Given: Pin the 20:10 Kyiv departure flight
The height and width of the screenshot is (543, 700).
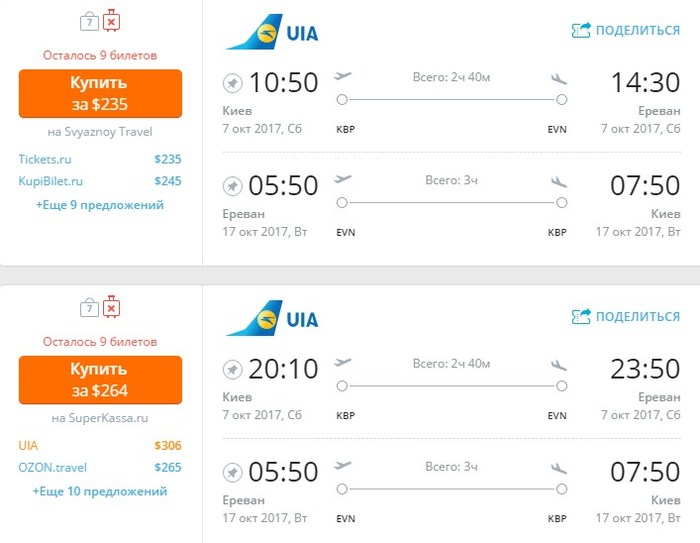Looking at the screenshot, I should [233, 369].
